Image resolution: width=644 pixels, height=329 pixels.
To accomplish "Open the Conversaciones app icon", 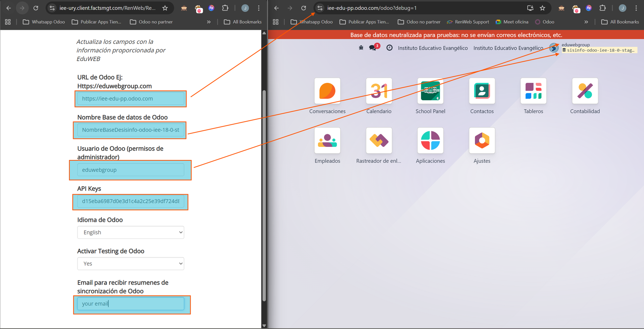I will coord(327,91).
